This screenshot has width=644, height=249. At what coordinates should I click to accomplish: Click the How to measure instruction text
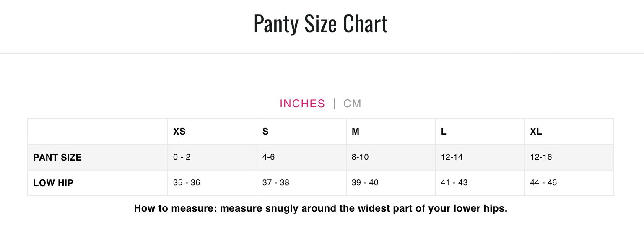coord(321,209)
